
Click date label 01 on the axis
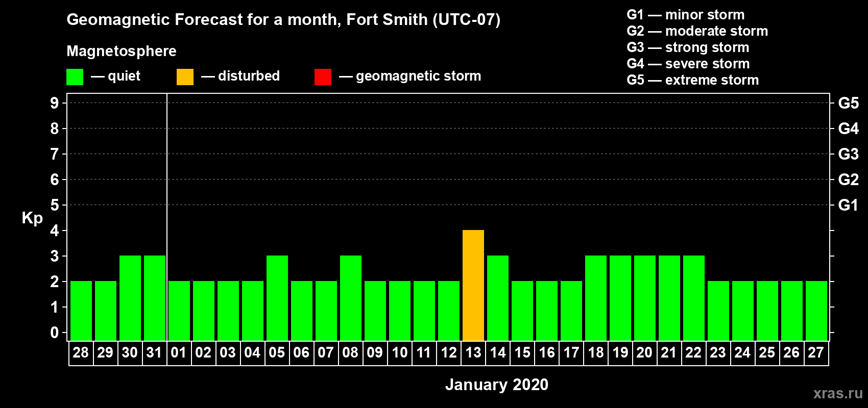pos(179,352)
